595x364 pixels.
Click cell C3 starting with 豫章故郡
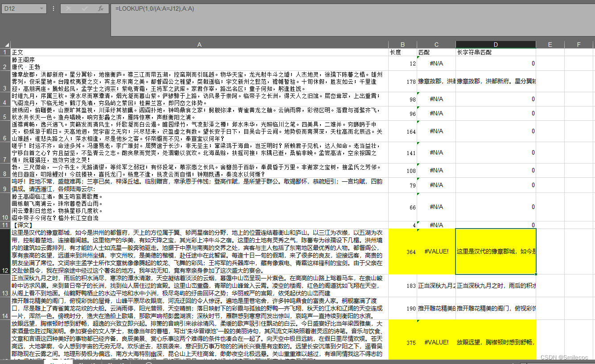436,82
